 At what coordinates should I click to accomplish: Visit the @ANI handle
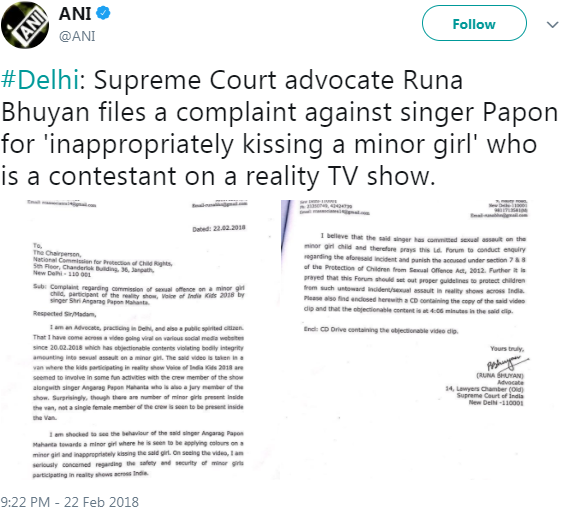77,36
